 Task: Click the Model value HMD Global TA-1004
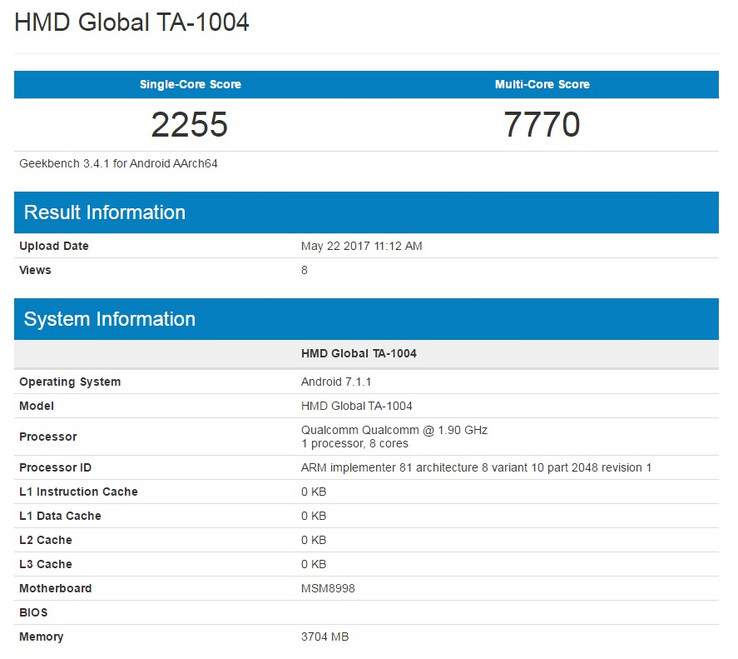pyautogui.click(x=356, y=406)
